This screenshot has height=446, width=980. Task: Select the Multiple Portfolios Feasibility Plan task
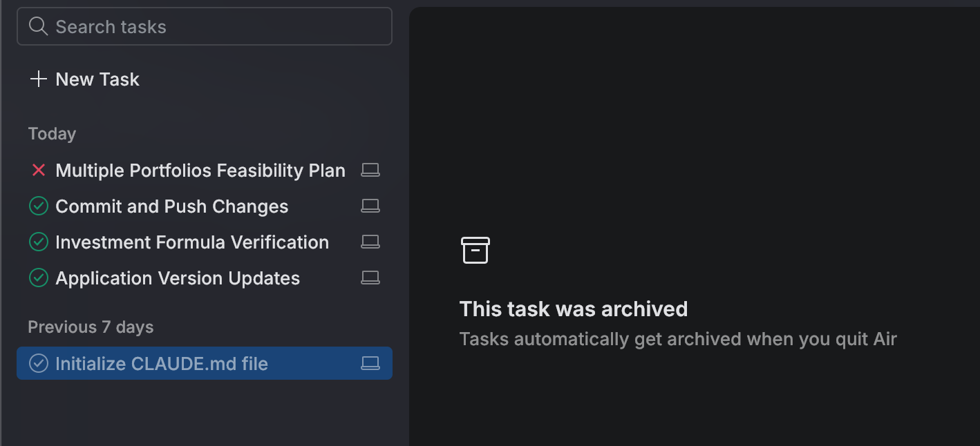pos(200,170)
